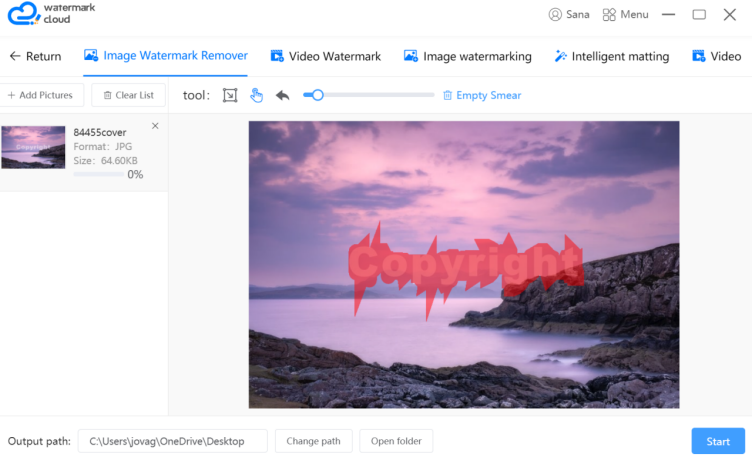Click Open folder button

[x=396, y=441]
